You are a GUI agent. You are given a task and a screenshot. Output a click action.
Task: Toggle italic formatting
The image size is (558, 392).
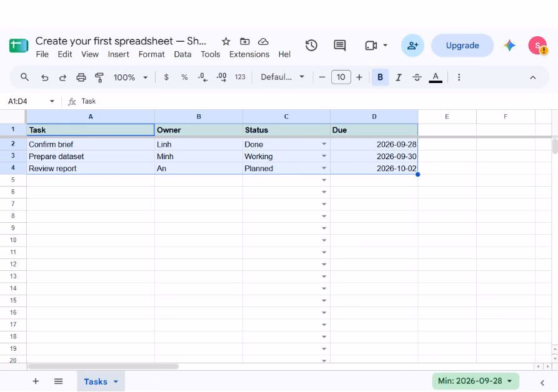(x=399, y=77)
